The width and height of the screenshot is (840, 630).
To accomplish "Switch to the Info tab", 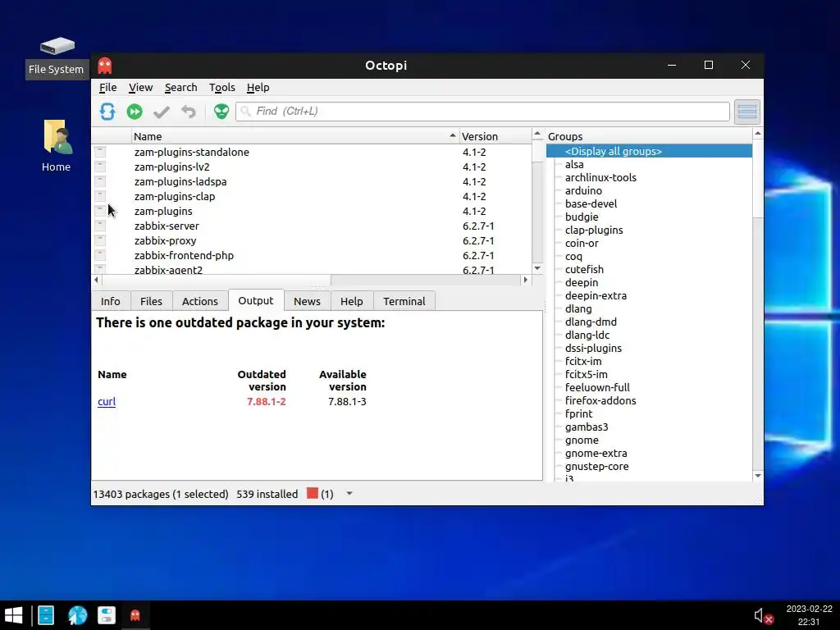I will (111, 301).
